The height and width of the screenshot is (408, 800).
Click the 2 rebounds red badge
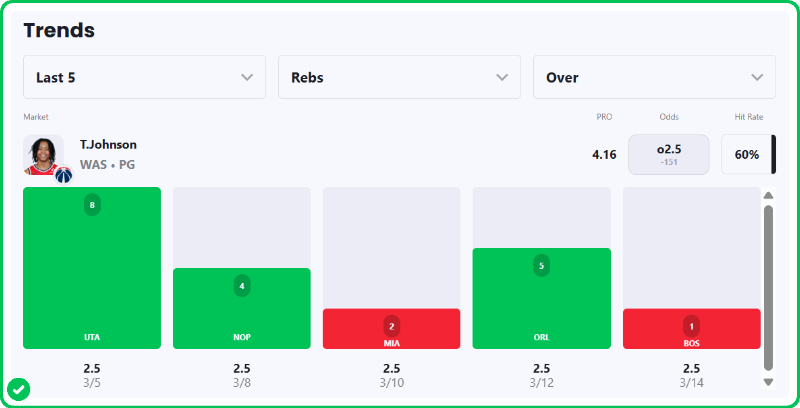point(392,326)
